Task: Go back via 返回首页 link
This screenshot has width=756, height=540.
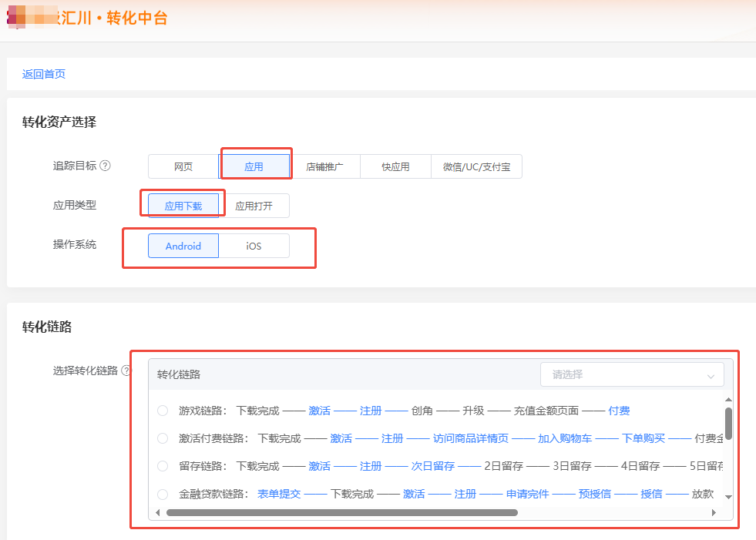Action: [44, 74]
